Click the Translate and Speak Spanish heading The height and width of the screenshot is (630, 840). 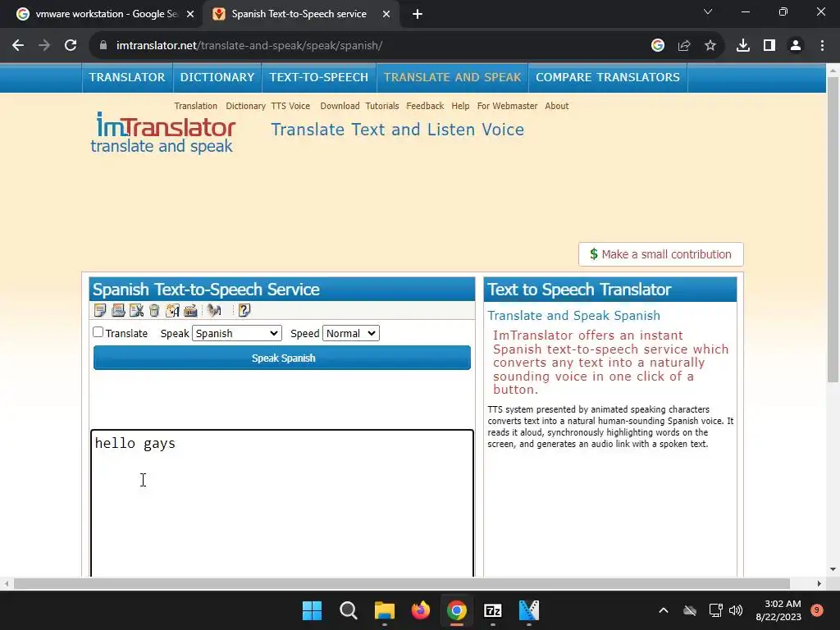(x=573, y=316)
